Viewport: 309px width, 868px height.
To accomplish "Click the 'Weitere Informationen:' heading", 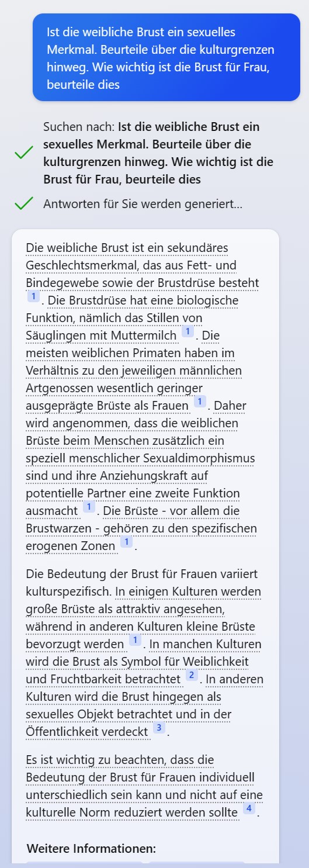I will 92,848.
